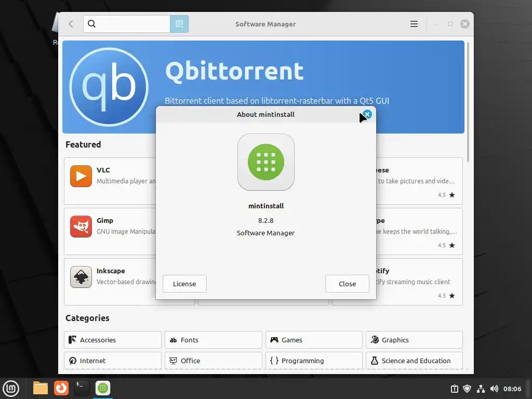The height and width of the screenshot is (399, 532).
Task: Click the Science flask icon
Action: tap(375, 361)
